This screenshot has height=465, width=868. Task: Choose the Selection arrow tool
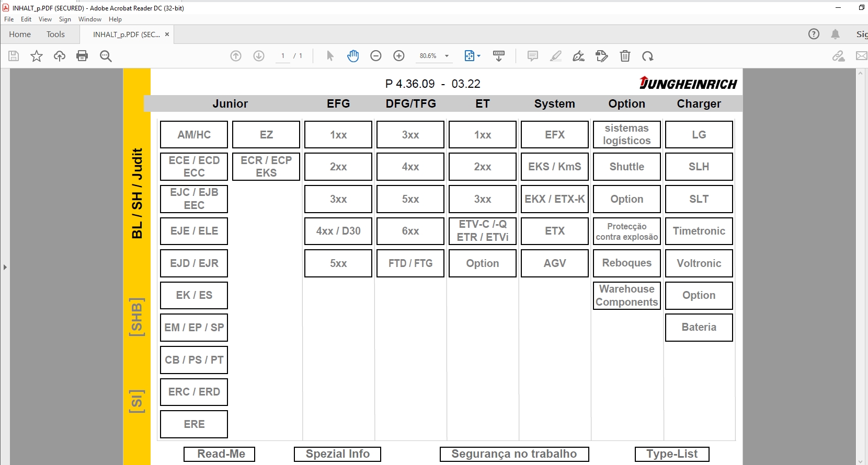pos(330,56)
